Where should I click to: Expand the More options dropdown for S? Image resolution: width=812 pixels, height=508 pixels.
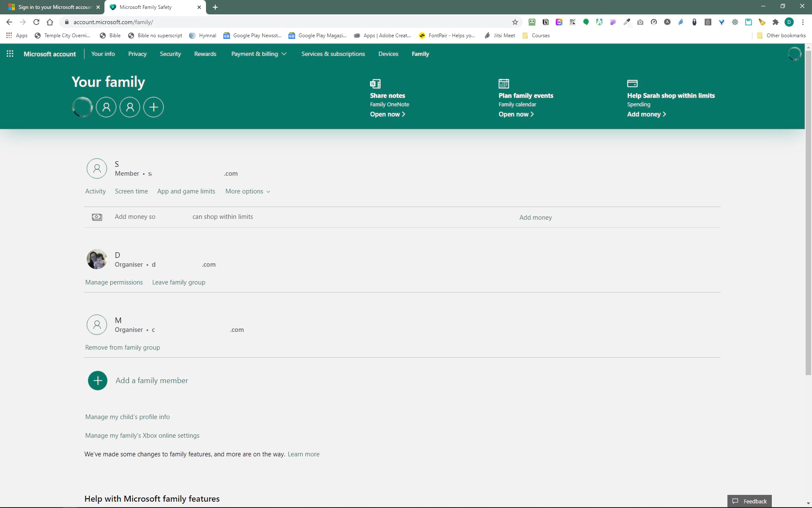(247, 191)
